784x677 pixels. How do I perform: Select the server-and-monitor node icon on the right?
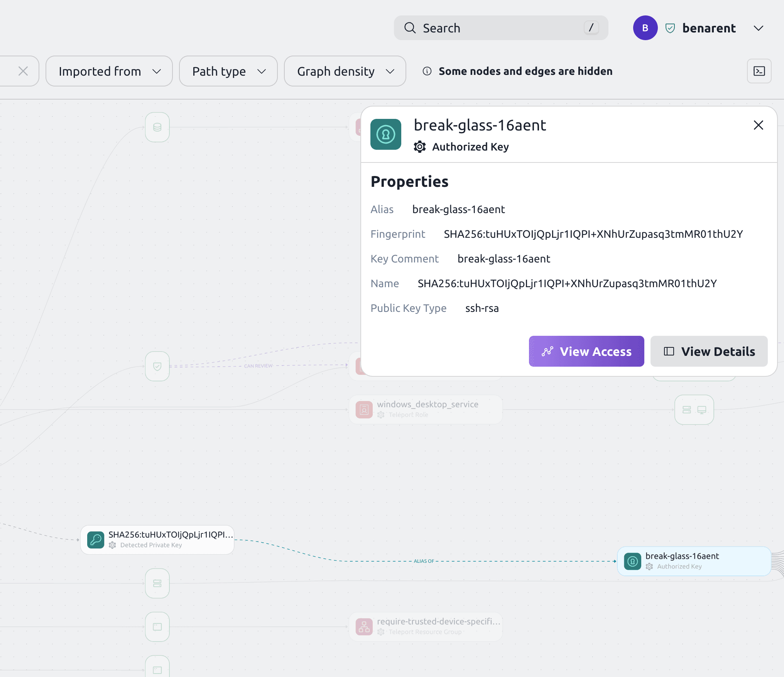pyautogui.click(x=694, y=410)
